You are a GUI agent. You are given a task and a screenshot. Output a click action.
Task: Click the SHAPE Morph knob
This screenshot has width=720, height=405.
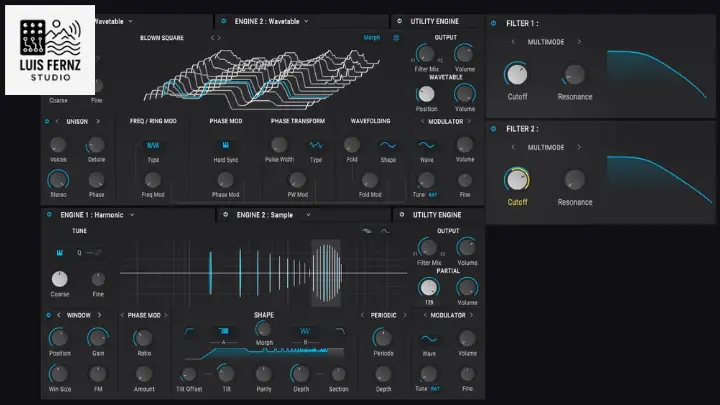264,329
